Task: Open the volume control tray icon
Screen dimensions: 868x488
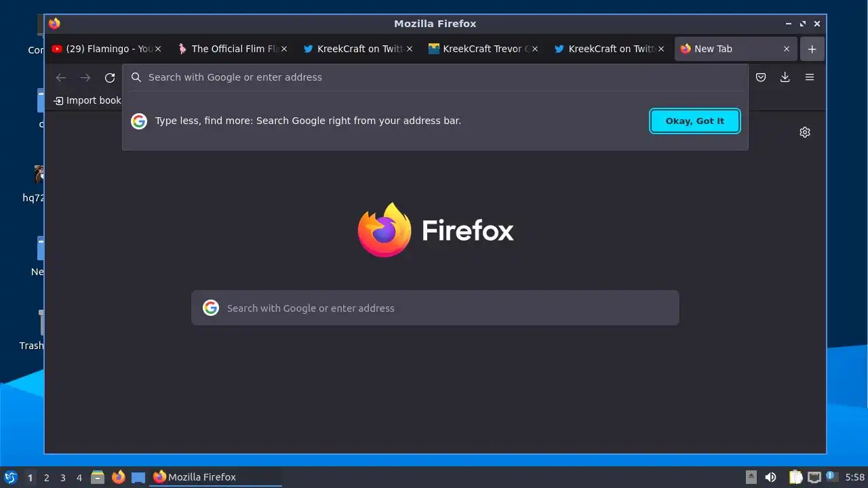Action: pyautogui.click(x=770, y=477)
